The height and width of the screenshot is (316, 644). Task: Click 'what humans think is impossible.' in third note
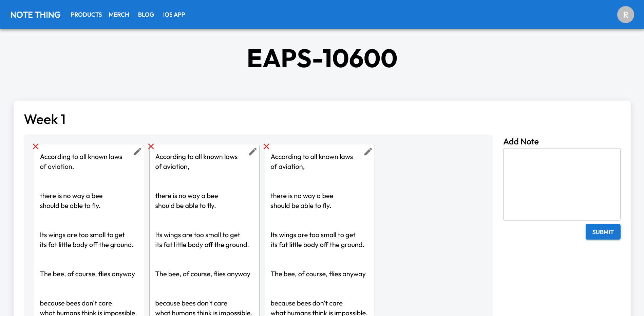click(x=319, y=313)
